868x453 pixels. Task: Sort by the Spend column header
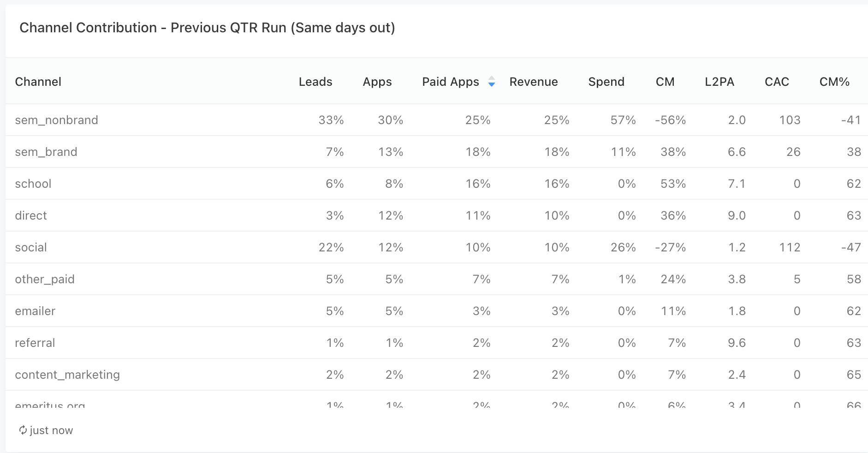(x=606, y=82)
